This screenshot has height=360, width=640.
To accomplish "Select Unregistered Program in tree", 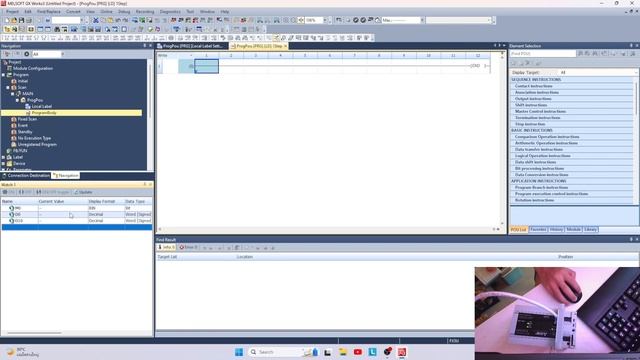I will (x=37, y=144).
